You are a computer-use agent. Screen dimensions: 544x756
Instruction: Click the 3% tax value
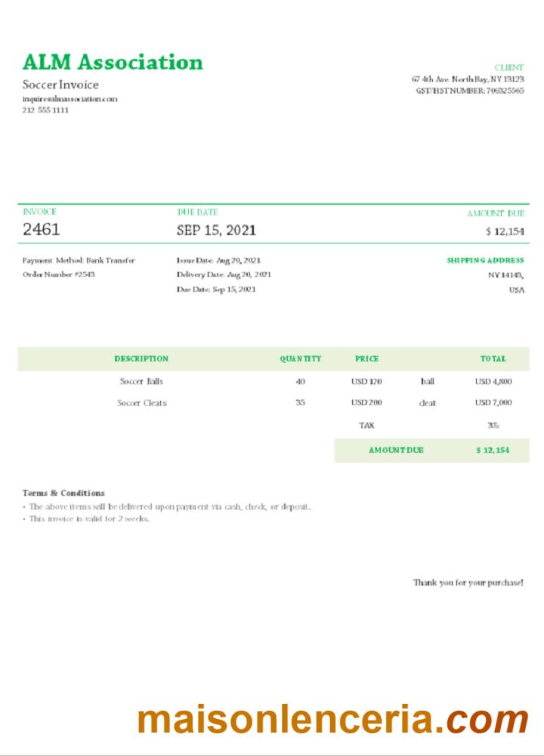(x=493, y=426)
